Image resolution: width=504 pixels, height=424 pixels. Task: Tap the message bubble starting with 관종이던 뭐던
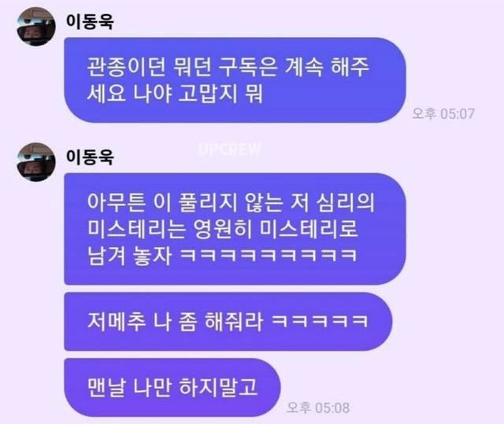coord(235,80)
